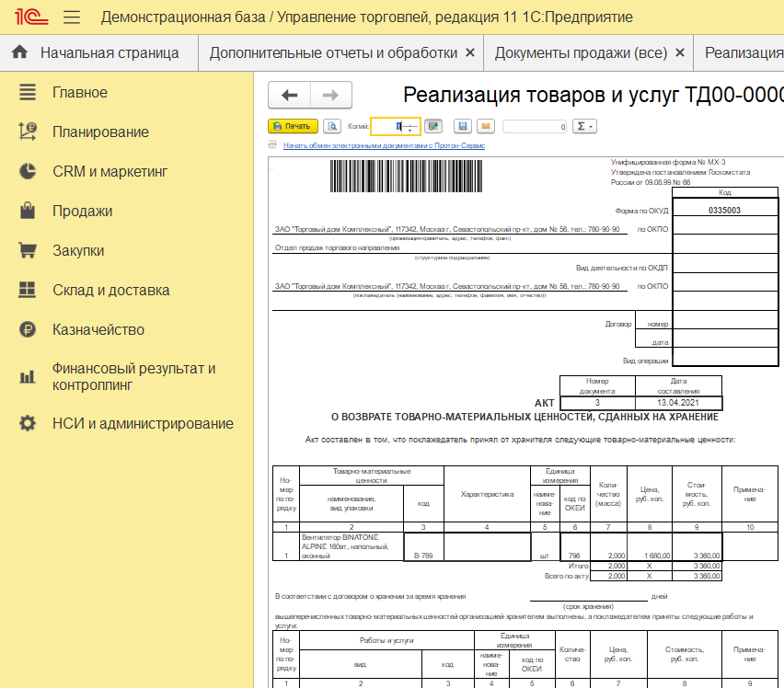784x688 pixels.
Task: Save the document using the floppy disk icon
Action: pos(463,126)
